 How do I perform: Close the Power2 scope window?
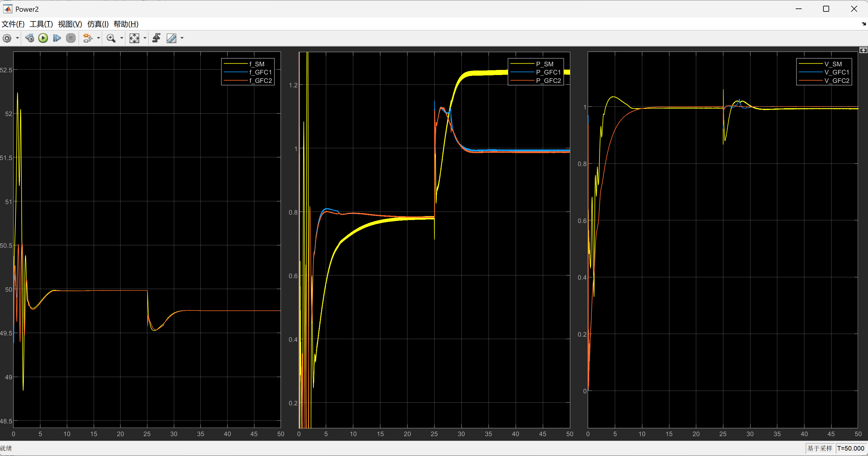pos(854,9)
